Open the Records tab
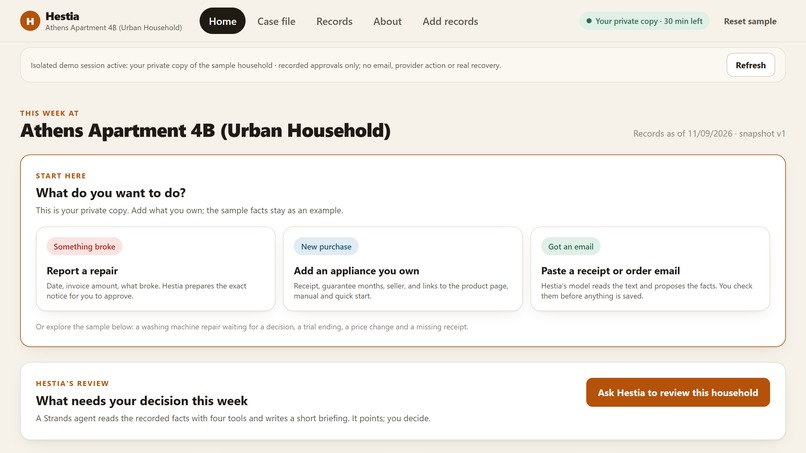The width and height of the screenshot is (806, 453). click(334, 21)
